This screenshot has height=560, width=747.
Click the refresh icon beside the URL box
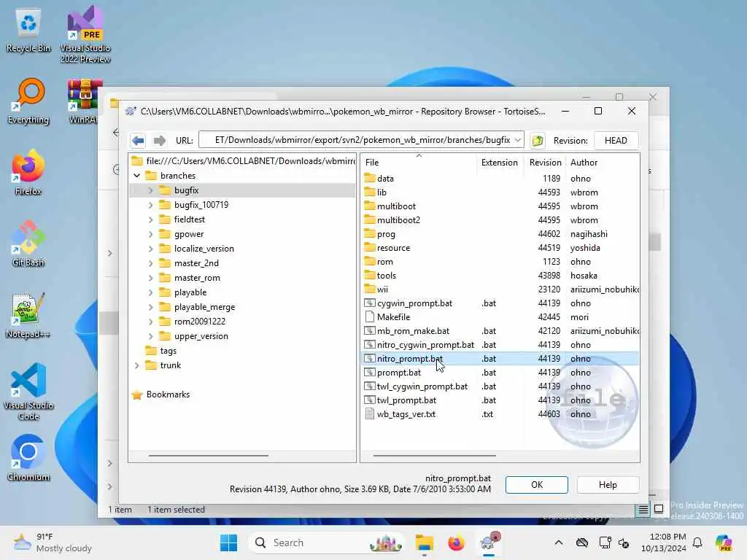coord(538,141)
